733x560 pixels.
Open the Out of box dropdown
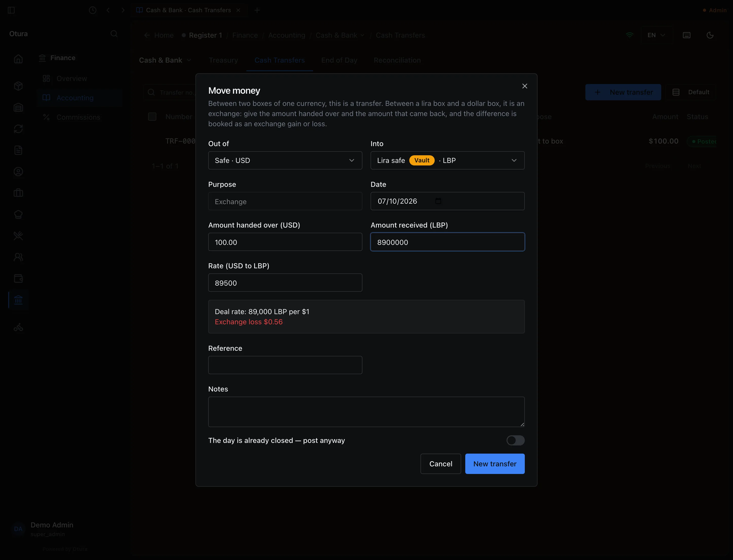pos(285,160)
